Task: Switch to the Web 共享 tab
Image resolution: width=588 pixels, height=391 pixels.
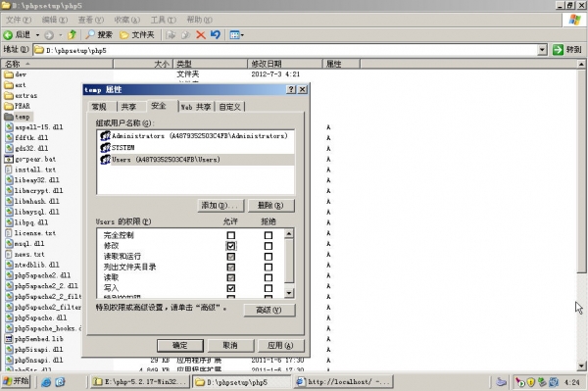Action: (x=196, y=107)
